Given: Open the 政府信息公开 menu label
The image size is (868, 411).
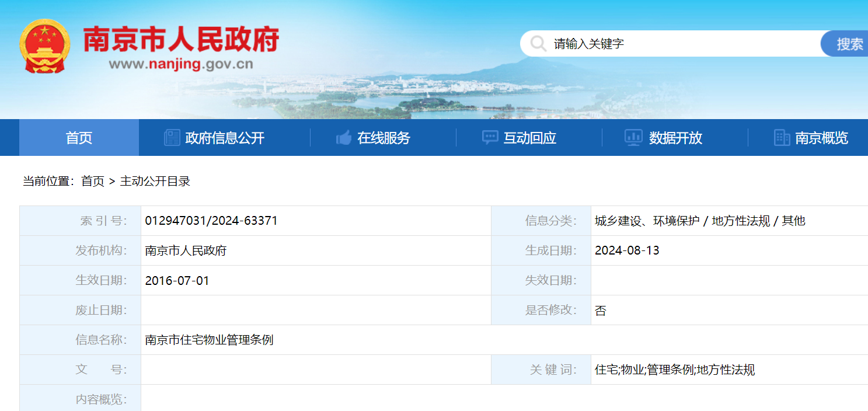Looking at the screenshot, I should pyautogui.click(x=225, y=138).
